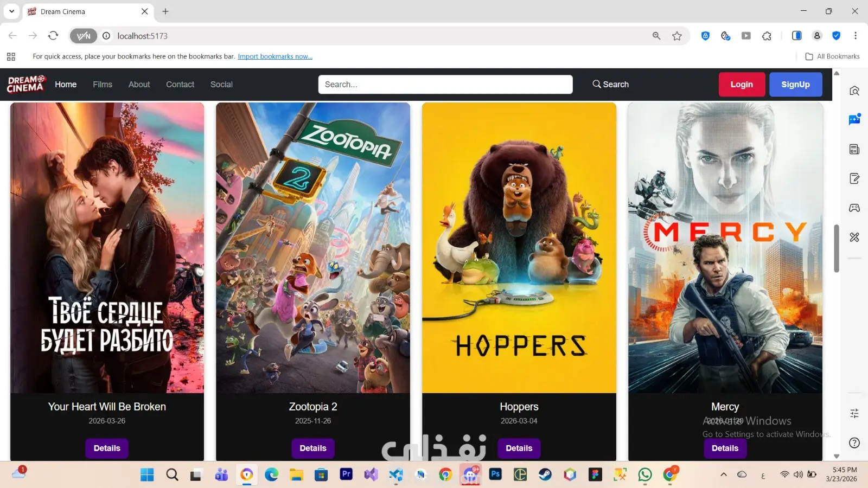Select the Hoppers movie poster

point(519,248)
